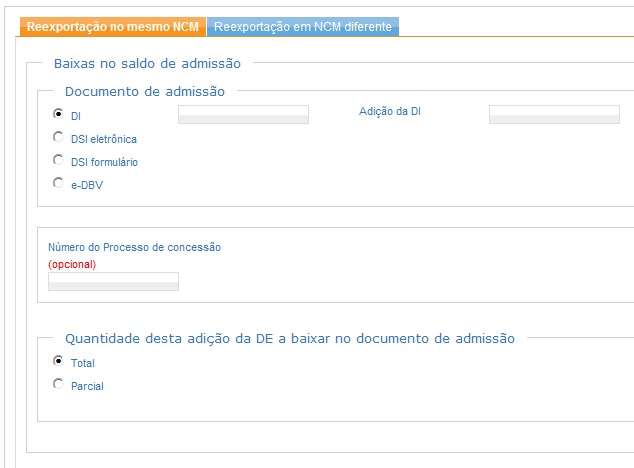The image size is (634, 468).
Task: Click the 'Parcial' label text
Action: (x=87, y=386)
